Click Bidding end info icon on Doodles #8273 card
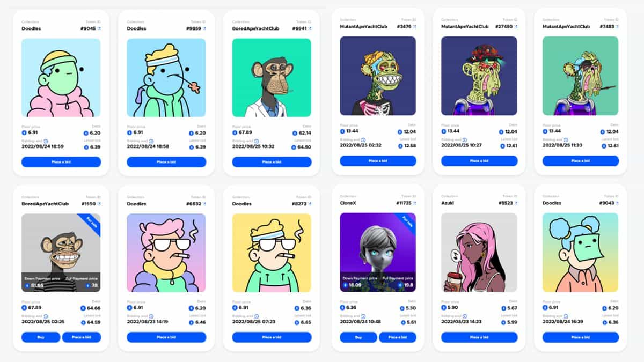This screenshot has width=644, height=362. tap(256, 316)
